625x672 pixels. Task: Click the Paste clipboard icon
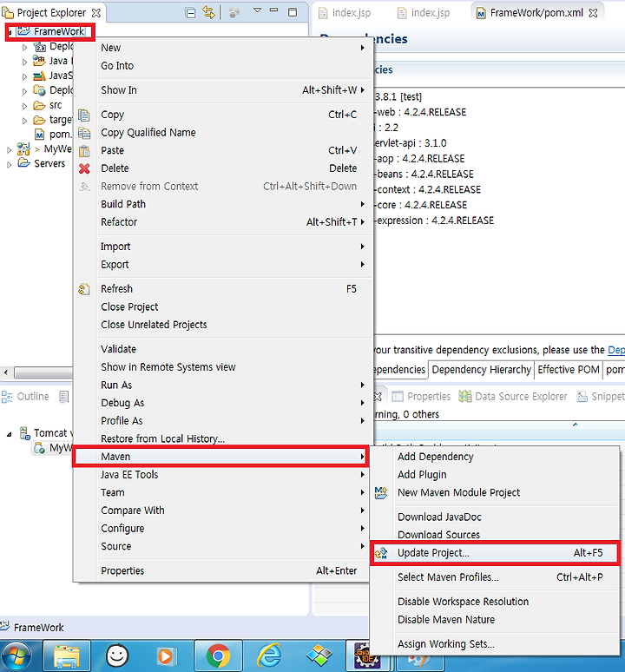84,151
